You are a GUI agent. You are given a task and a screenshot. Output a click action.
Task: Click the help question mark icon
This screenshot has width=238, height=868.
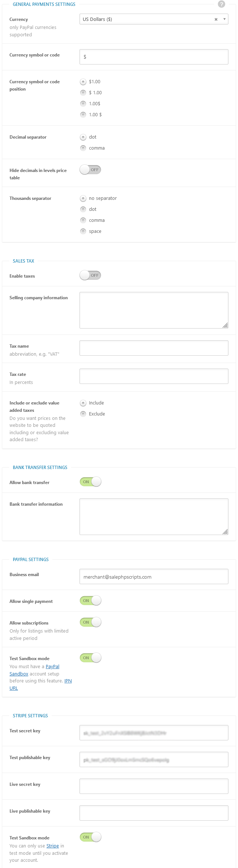[x=221, y=4]
